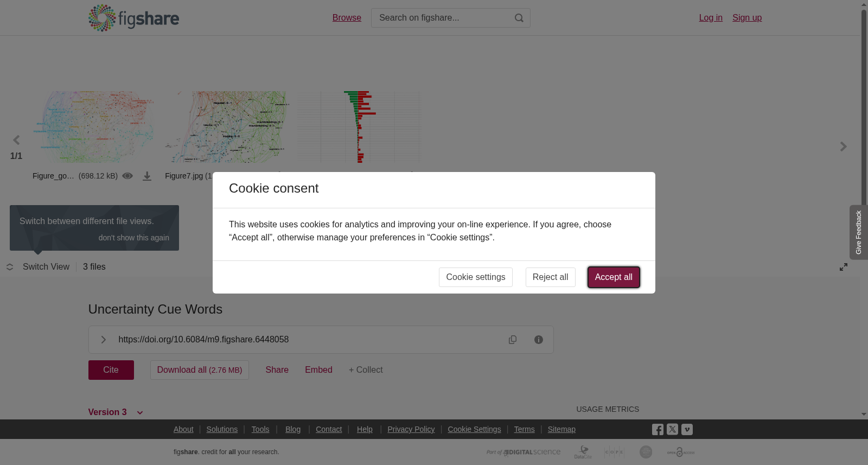Open Terms footer link

click(x=524, y=429)
